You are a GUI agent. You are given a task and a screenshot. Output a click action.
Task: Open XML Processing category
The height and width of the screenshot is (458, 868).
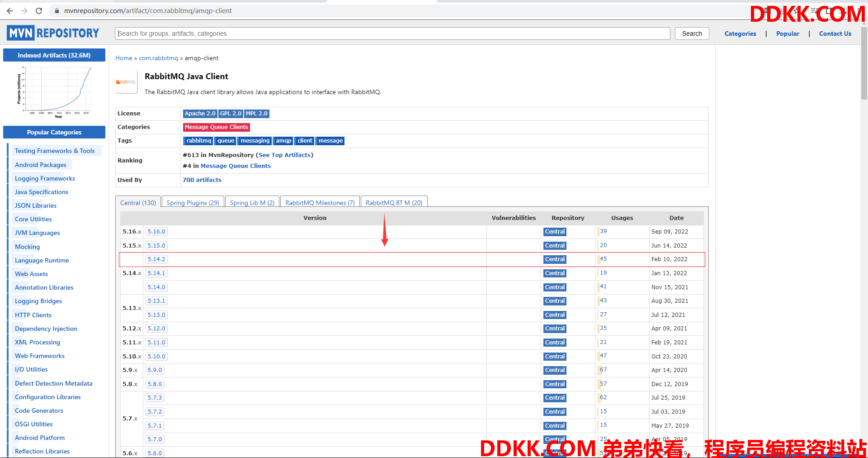coord(38,342)
